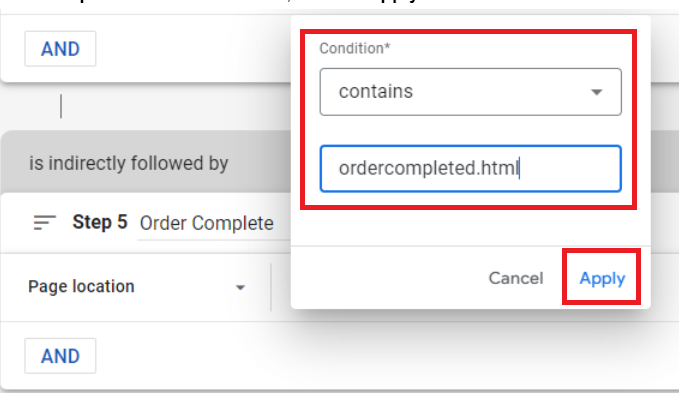
Task: Click the Condition* field label
Action: click(355, 48)
